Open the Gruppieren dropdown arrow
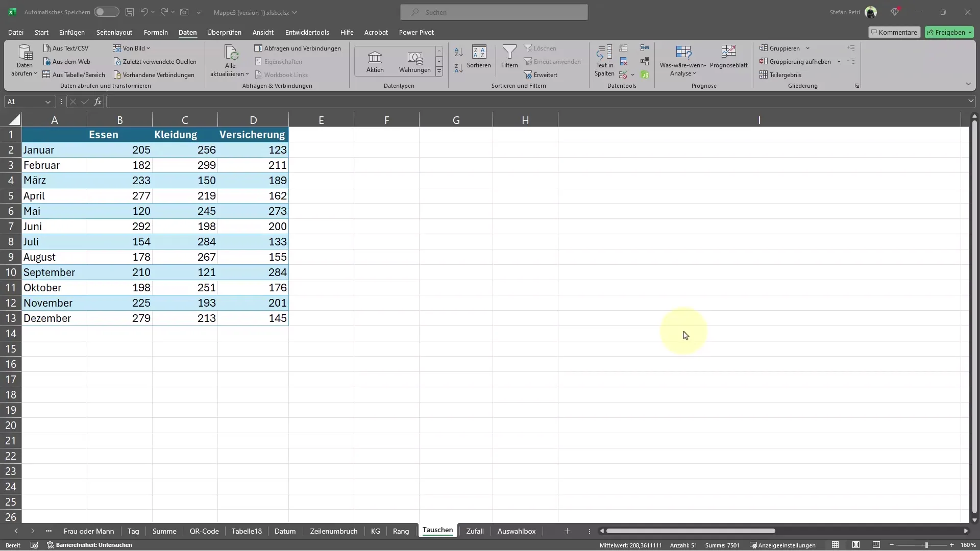 tap(807, 48)
